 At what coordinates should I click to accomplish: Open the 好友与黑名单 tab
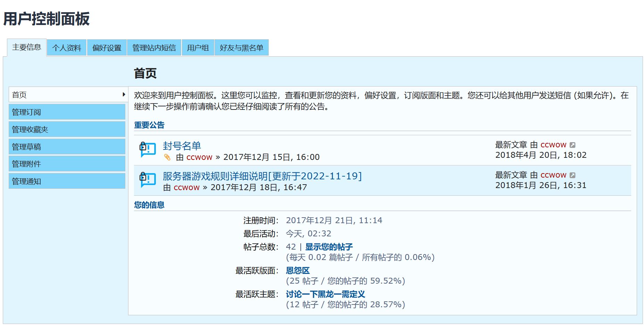click(x=241, y=48)
